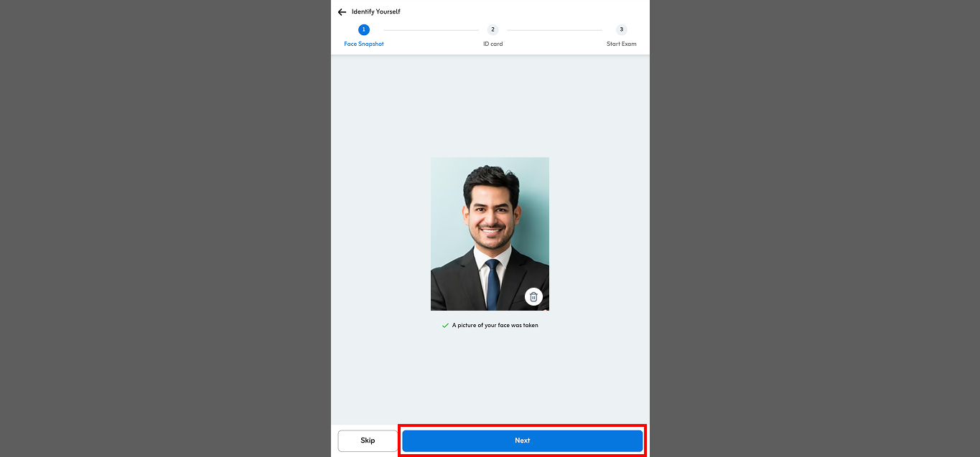Click the 'Identify Yourself' page title

pyautogui.click(x=376, y=12)
